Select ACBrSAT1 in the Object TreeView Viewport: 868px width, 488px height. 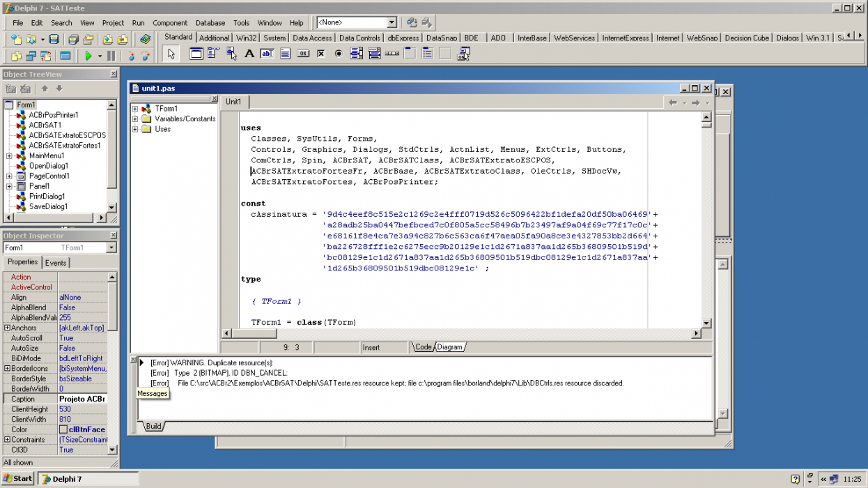[x=45, y=125]
